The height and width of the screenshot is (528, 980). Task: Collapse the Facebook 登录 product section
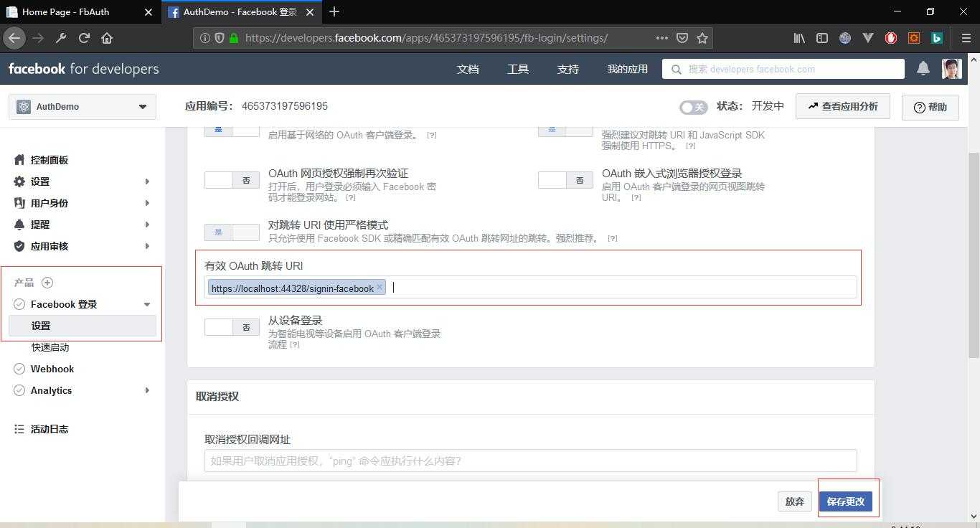click(147, 304)
